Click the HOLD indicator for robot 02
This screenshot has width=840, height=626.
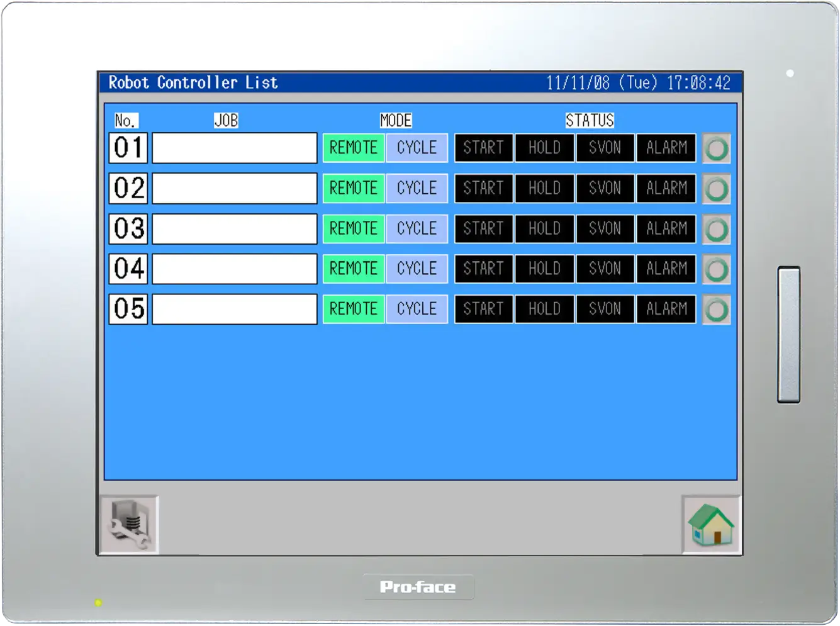pos(544,188)
